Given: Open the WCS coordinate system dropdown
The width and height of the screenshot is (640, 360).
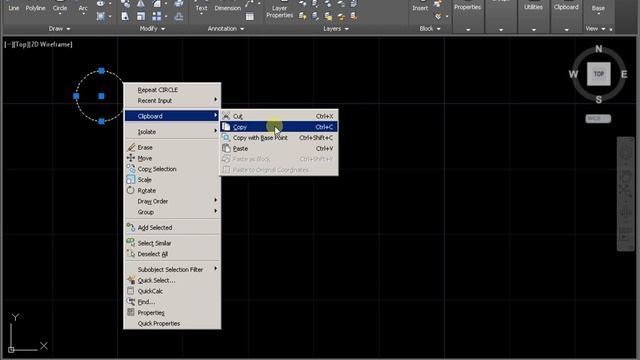Looking at the screenshot, I should (x=598, y=119).
